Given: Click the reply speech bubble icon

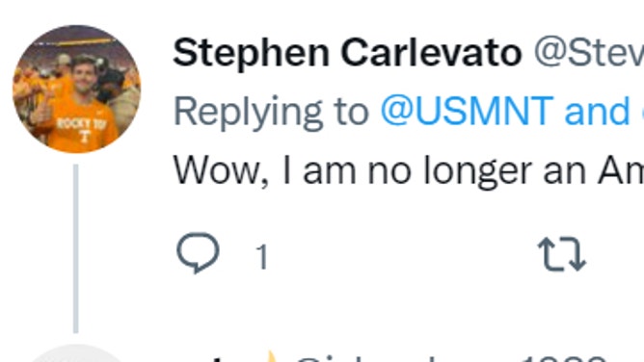Looking at the screenshot, I should tap(198, 252).
